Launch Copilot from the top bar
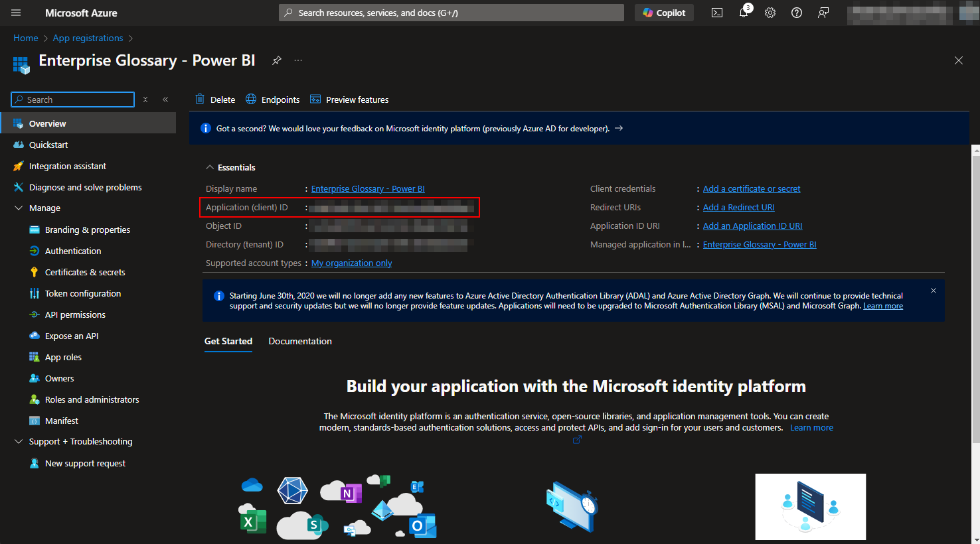 tap(664, 13)
